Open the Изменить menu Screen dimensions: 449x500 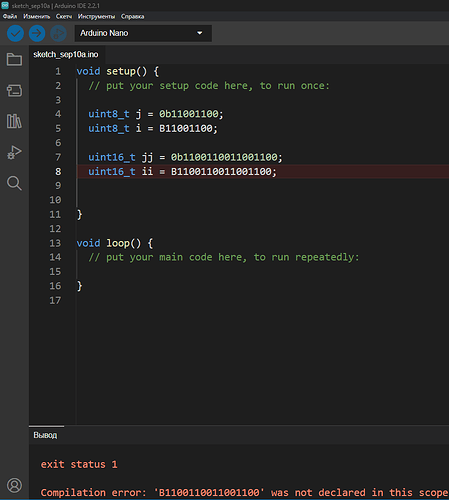coord(37,16)
